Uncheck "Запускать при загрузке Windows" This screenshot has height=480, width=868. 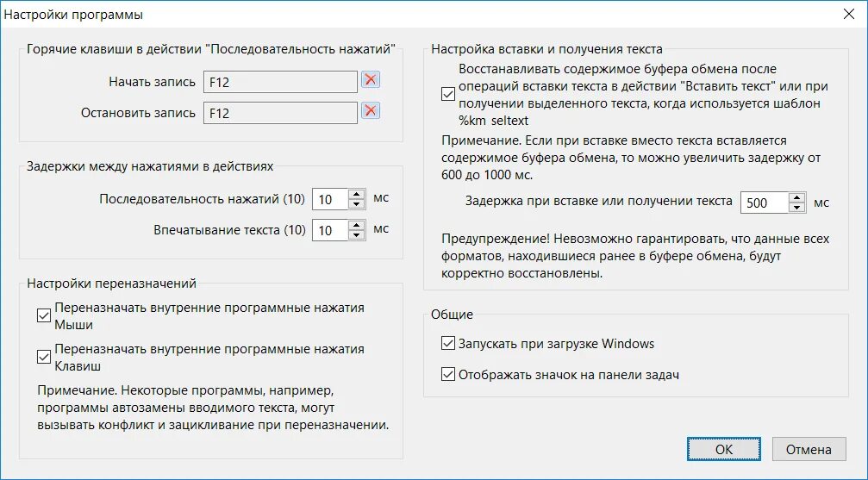coord(448,343)
